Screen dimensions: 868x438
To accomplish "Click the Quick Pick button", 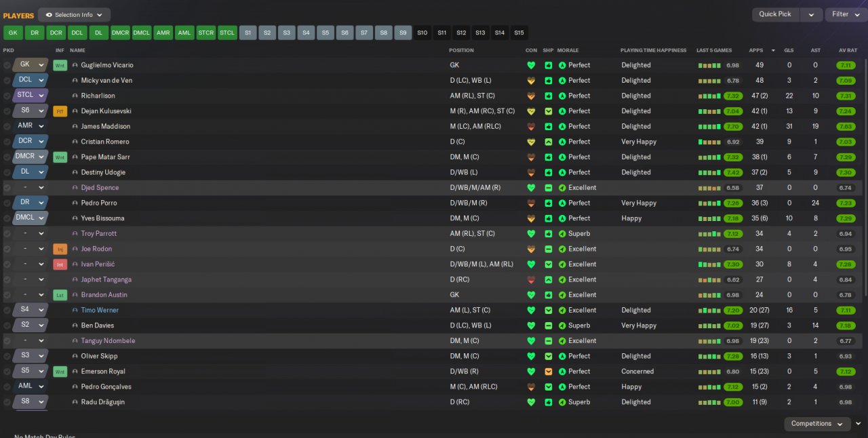I will tap(776, 14).
